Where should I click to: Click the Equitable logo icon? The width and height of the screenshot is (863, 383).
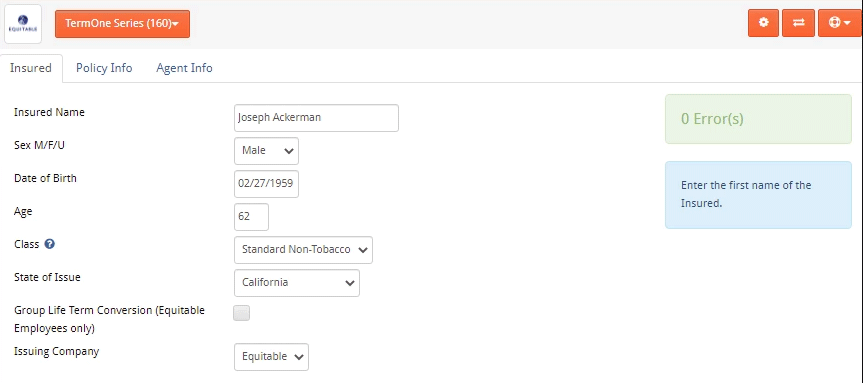coord(23,24)
